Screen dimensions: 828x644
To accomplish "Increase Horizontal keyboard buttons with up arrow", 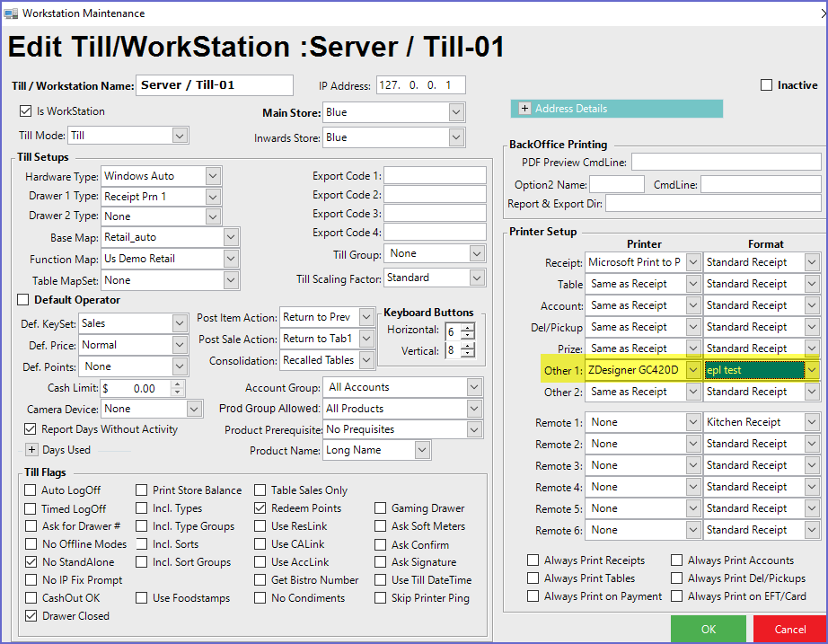I will 466,326.
